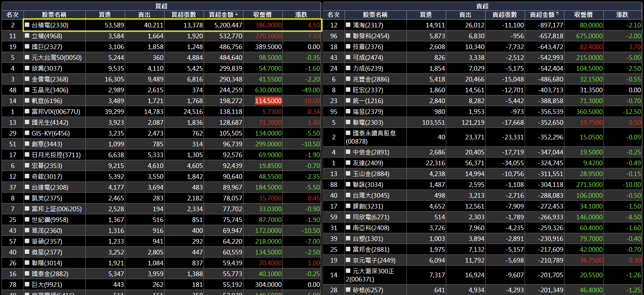This screenshot has width=644, height=295.
Task: Click stock name 京元電子(2449)
Action: click(x=374, y=260)
